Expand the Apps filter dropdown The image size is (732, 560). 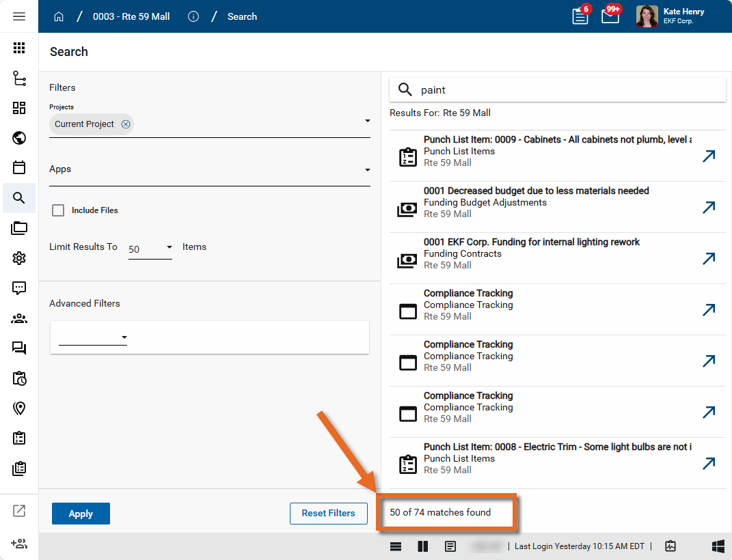(x=367, y=170)
